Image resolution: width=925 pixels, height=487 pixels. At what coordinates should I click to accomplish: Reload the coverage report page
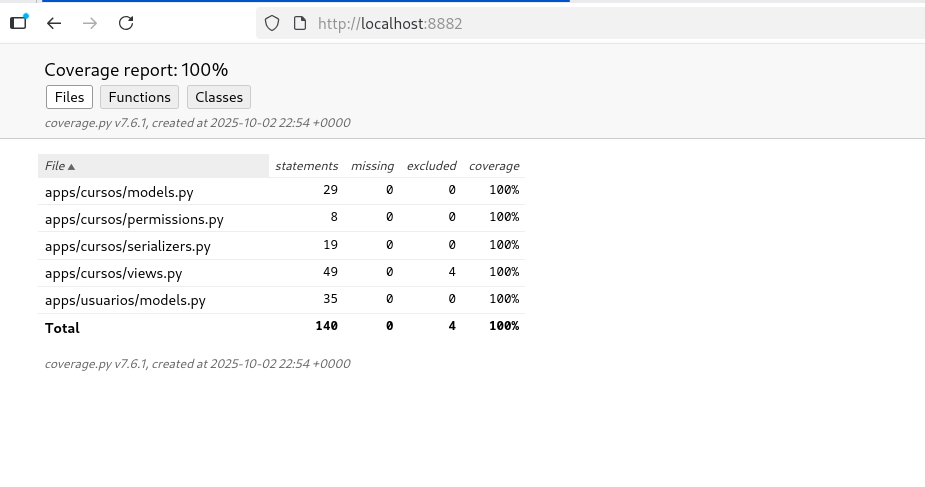(126, 23)
